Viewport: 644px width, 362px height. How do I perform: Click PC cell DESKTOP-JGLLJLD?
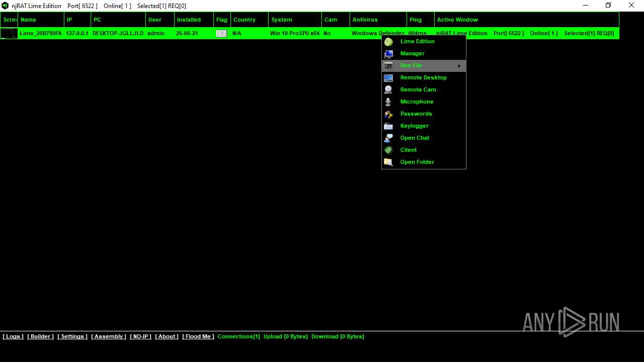pos(118,33)
